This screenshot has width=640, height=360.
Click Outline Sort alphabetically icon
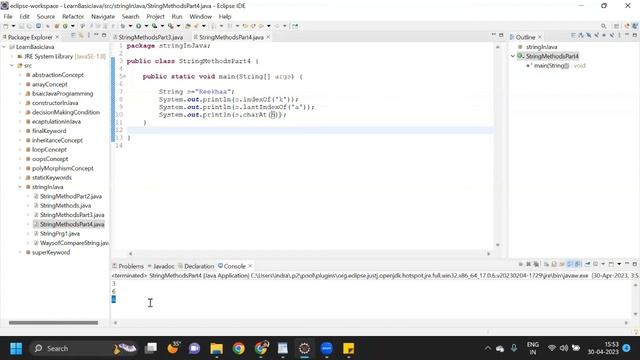pos(580,36)
